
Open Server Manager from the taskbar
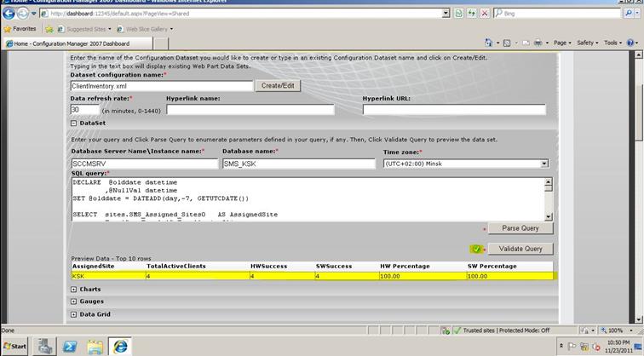click(x=45, y=346)
